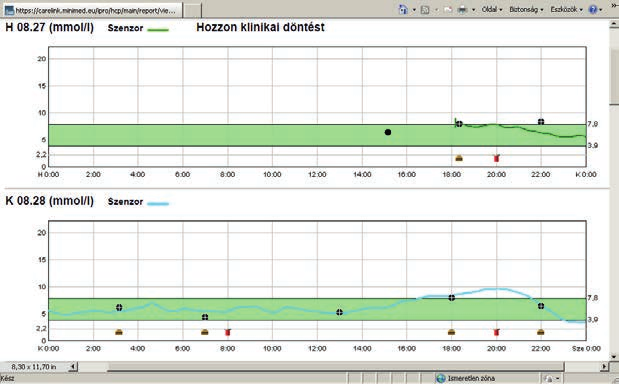Click the 'K 08.28 (mmol/l)' chart title

tap(50, 201)
